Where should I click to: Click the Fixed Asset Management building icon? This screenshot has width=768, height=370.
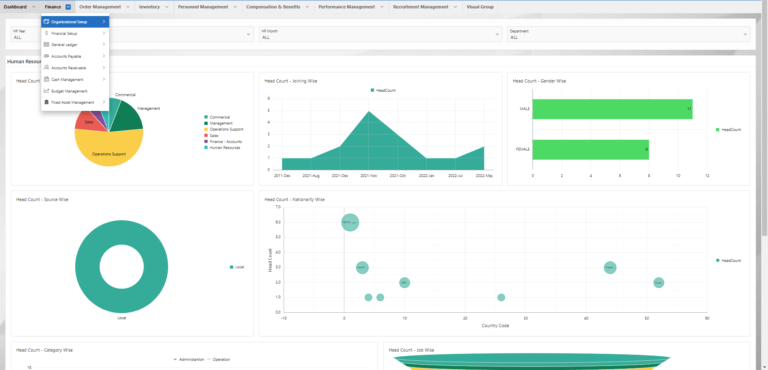pos(46,102)
